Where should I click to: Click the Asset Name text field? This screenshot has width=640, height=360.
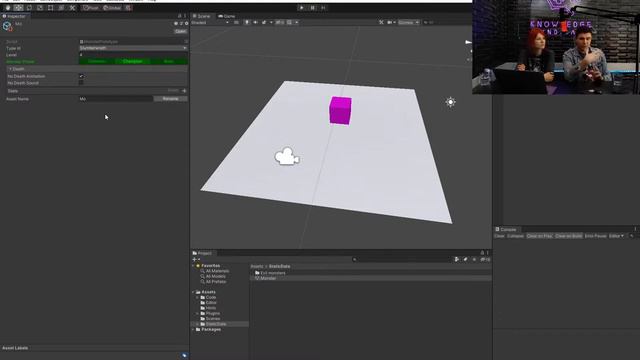[x=116, y=99]
